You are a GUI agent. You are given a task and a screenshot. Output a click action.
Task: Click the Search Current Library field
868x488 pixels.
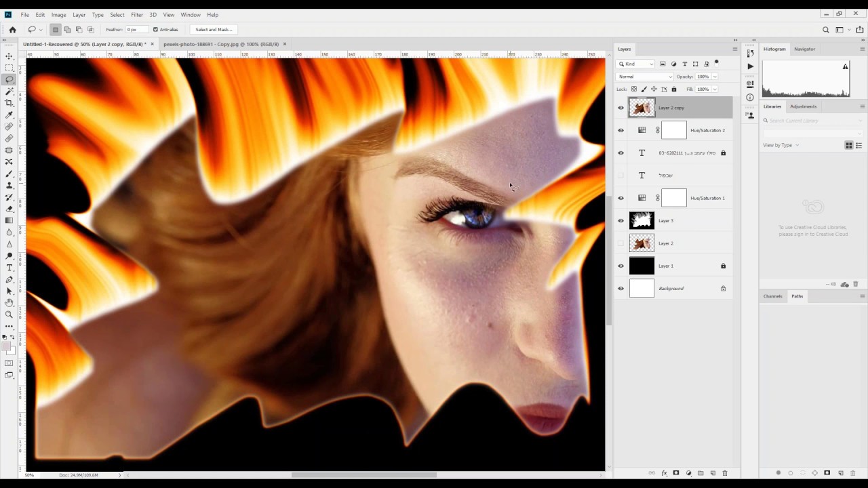[812, 121]
